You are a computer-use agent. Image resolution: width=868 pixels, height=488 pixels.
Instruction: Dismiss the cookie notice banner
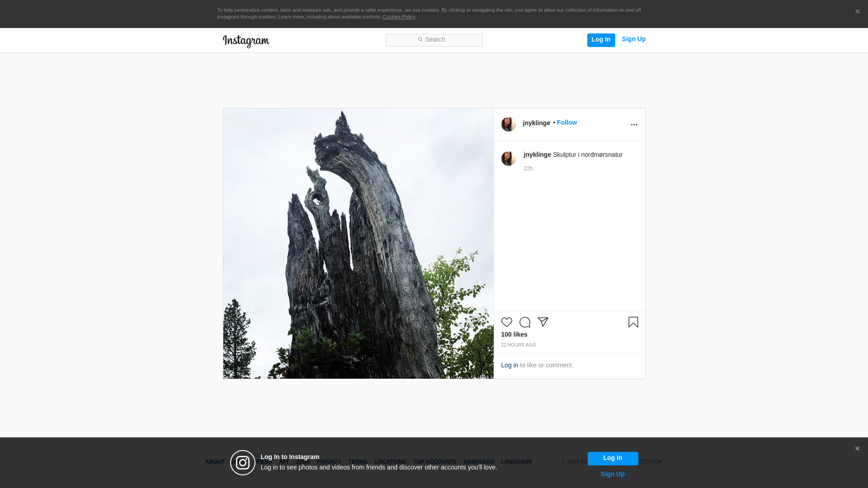click(857, 12)
